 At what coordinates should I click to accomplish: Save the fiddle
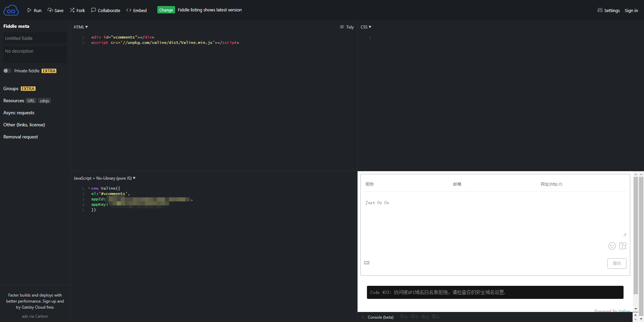coord(55,10)
